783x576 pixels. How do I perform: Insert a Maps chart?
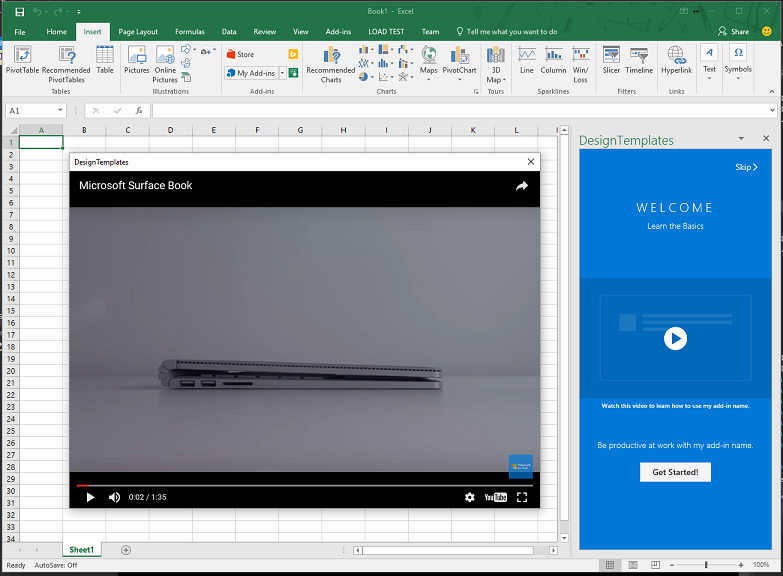tap(428, 63)
